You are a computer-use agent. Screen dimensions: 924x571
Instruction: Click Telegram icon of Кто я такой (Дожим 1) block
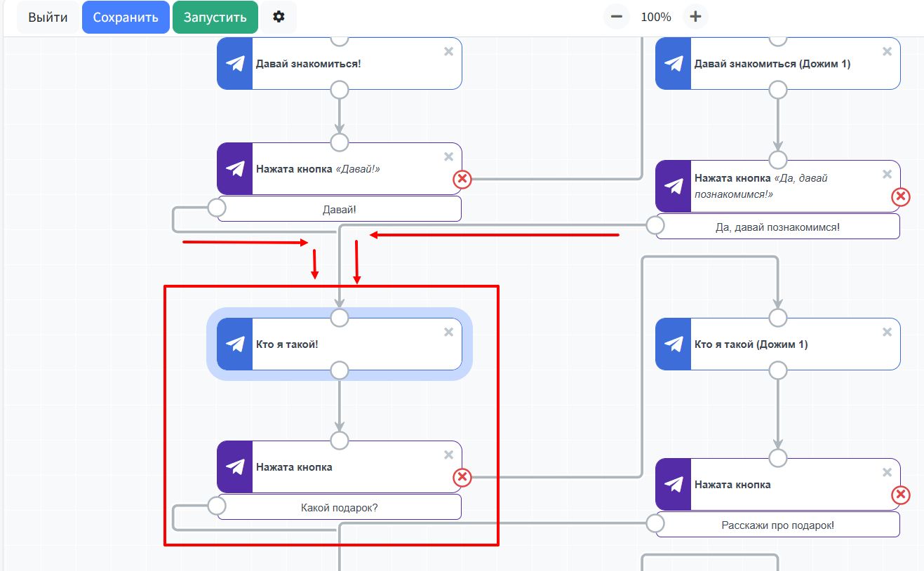coord(674,344)
